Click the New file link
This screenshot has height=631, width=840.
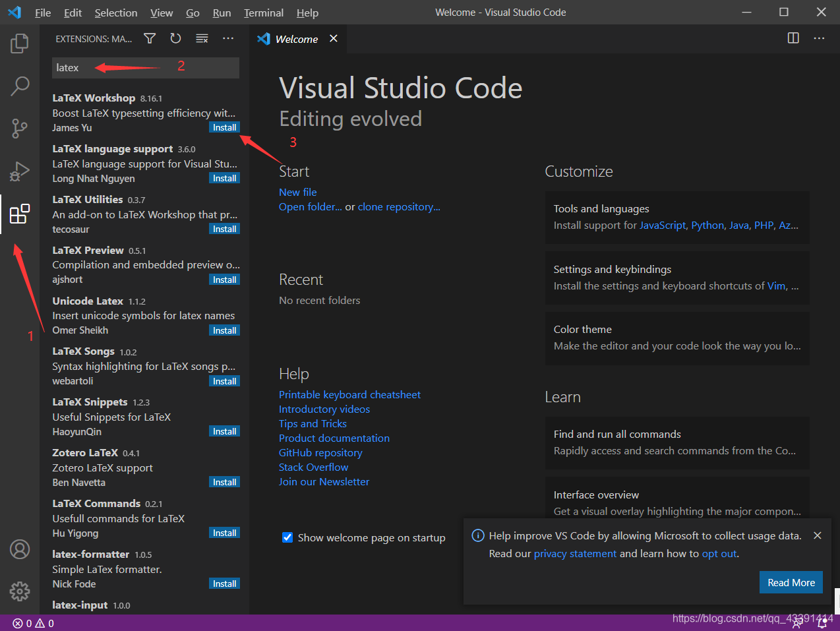[297, 192]
